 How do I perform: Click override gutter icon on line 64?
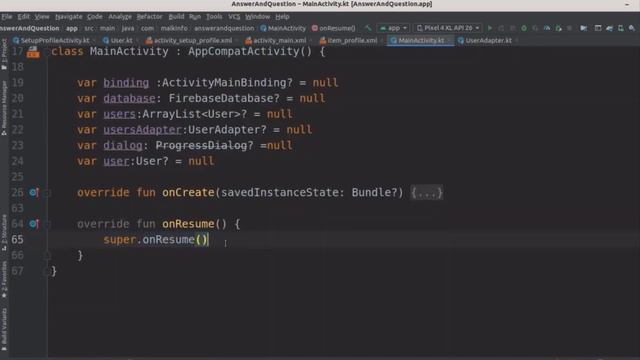click(x=34, y=224)
